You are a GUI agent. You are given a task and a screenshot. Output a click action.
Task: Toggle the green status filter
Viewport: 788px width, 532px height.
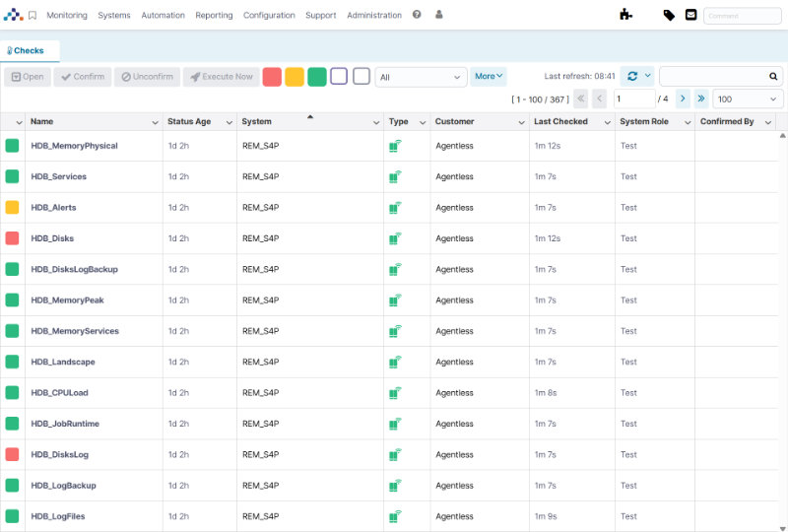click(x=317, y=77)
